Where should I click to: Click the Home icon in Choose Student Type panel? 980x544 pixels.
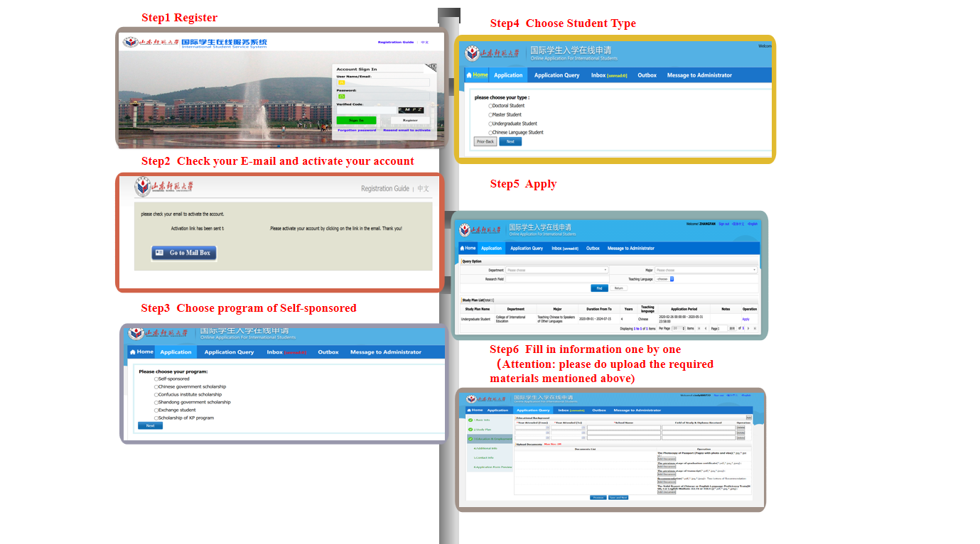pos(469,75)
